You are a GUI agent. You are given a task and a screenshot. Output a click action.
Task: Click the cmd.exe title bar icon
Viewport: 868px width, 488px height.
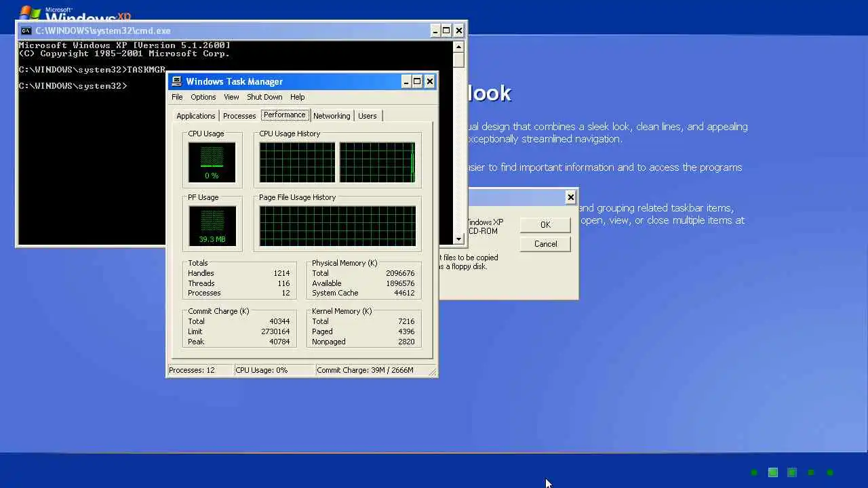pyautogui.click(x=26, y=30)
